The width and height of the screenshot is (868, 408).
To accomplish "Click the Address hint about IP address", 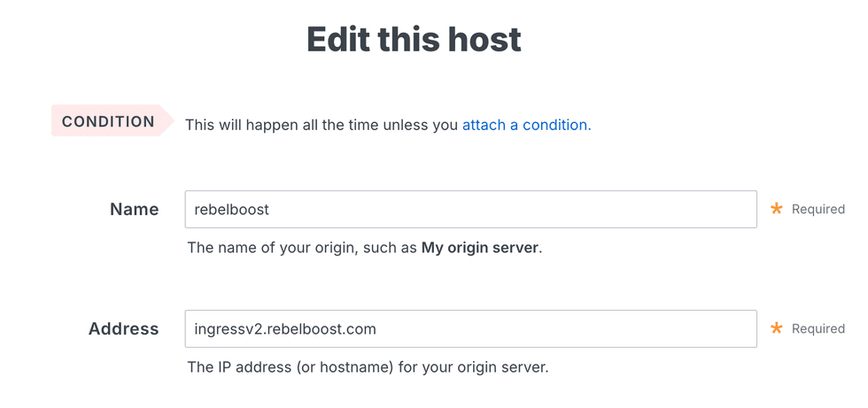I will (368, 366).
